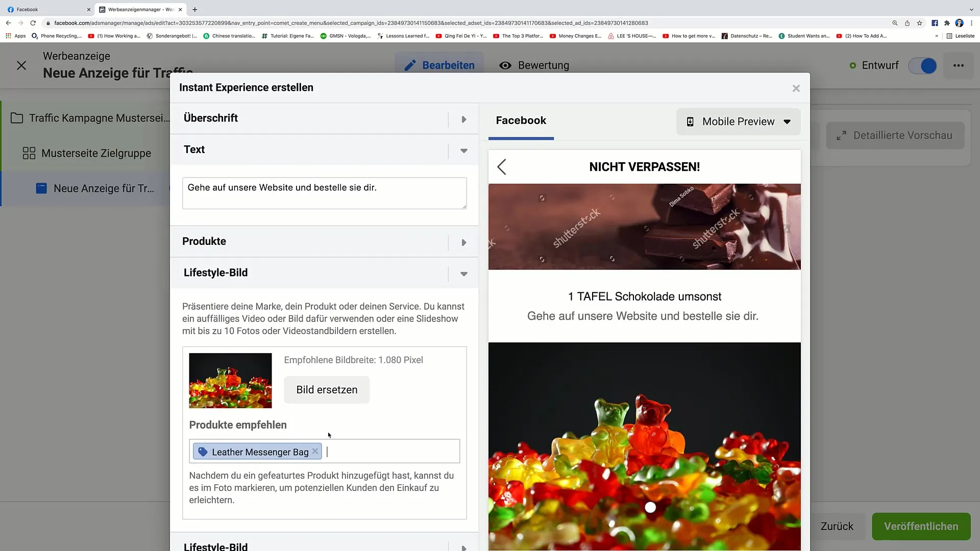
Task: Open a new browser tab
Action: coord(195,10)
